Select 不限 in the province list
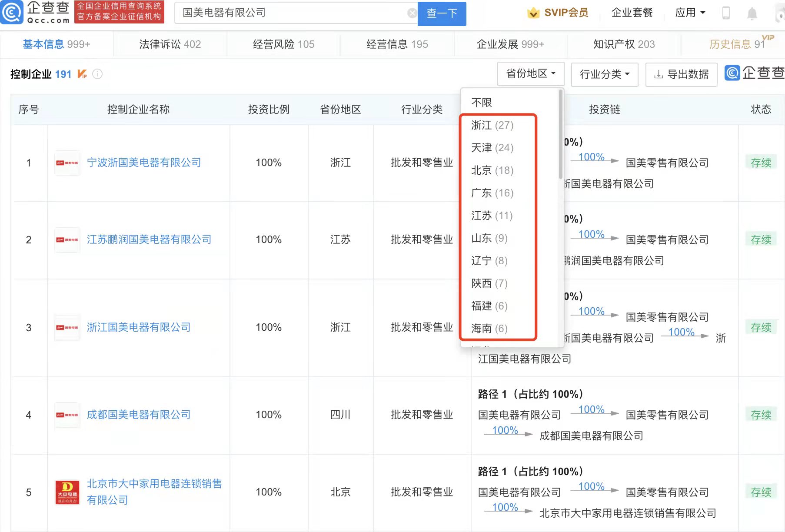The height and width of the screenshot is (532, 785). pos(482,103)
